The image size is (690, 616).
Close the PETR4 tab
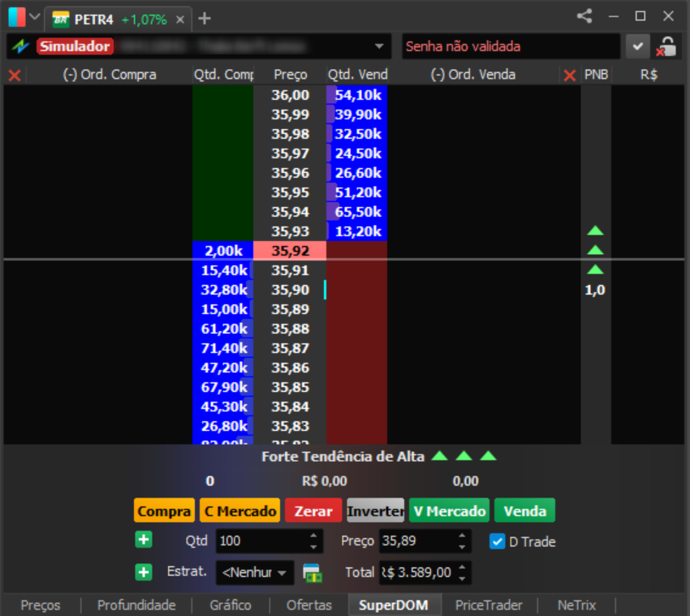[180, 19]
